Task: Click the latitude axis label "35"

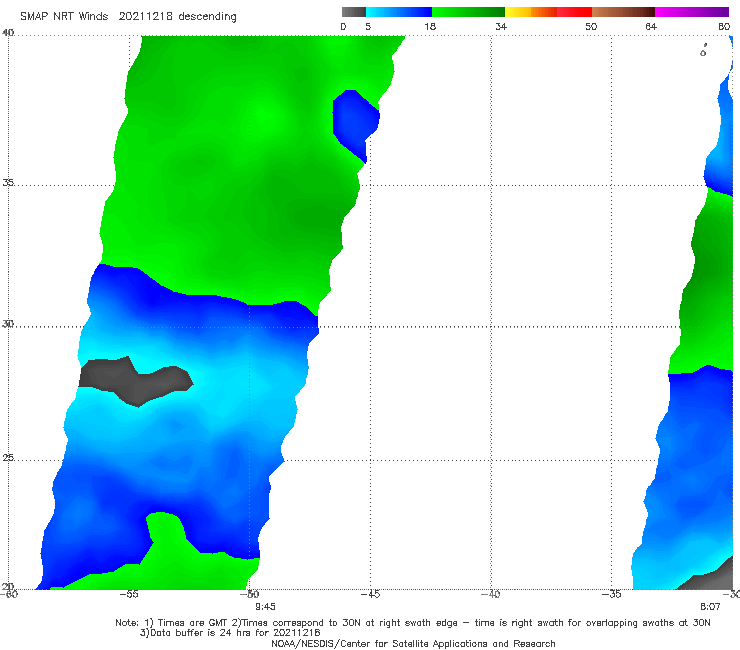Action: pos(8,182)
